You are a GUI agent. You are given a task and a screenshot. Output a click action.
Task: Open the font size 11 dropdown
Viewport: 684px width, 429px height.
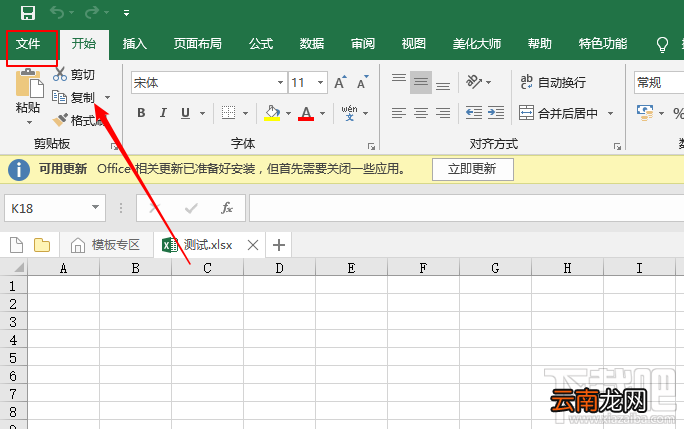[321, 82]
